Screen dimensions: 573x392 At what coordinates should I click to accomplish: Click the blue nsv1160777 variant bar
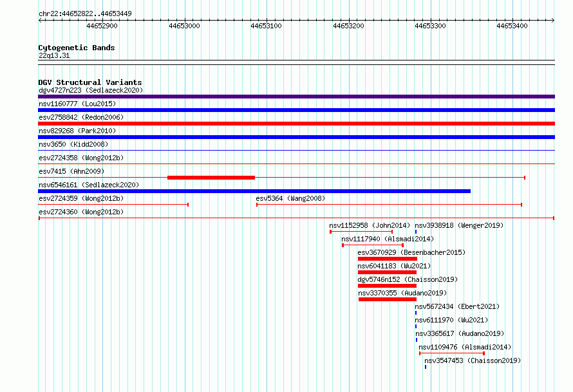pyautogui.click(x=296, y=110)
